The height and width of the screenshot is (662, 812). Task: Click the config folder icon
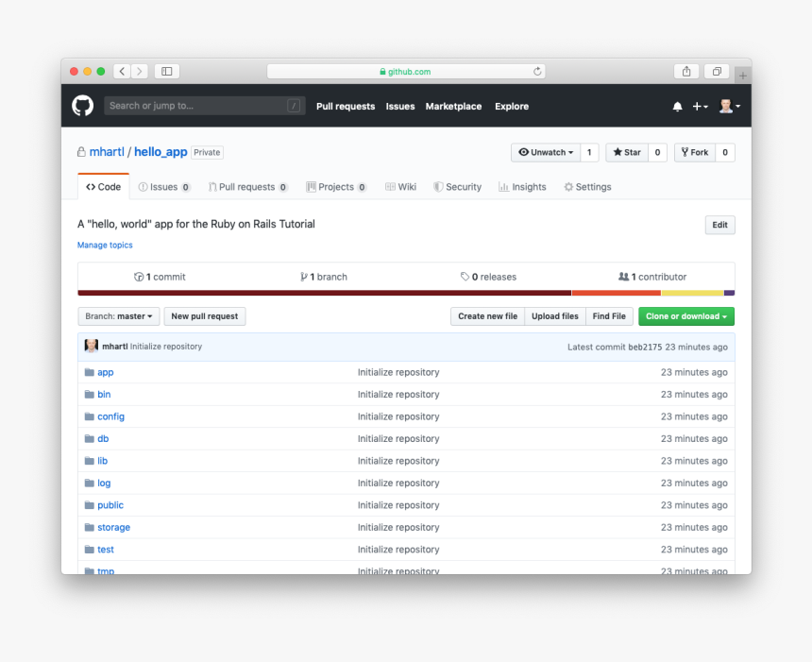(90, 416)
